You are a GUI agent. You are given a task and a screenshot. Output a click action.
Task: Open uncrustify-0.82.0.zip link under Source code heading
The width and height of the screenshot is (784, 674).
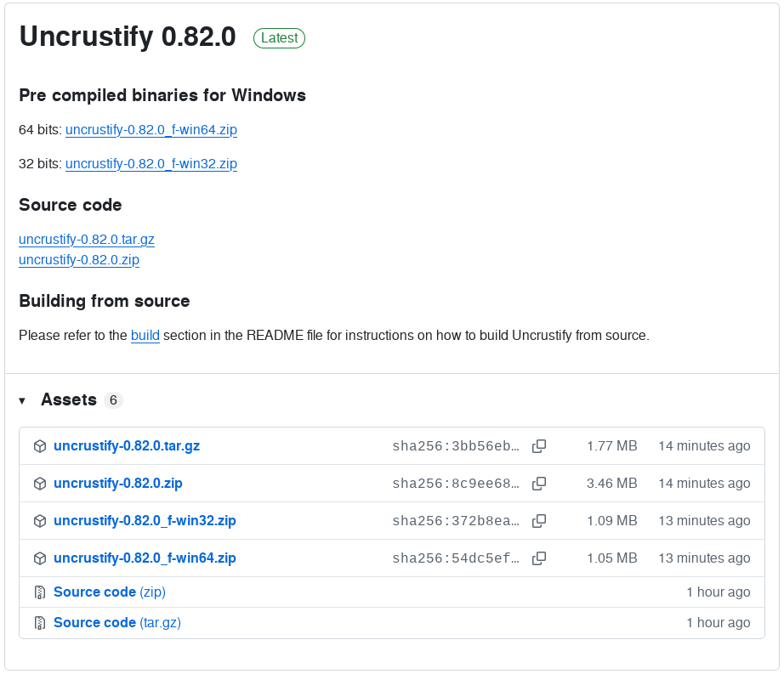(x=79, y=260)
